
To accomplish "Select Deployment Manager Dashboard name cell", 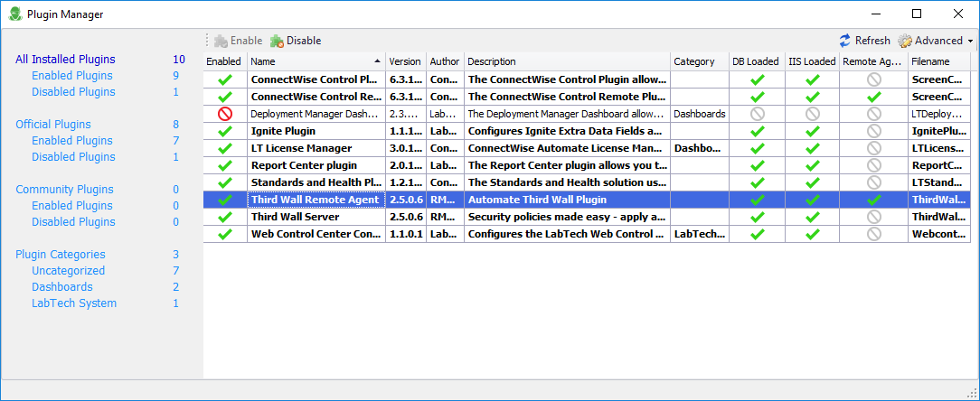I will point(316,114).
